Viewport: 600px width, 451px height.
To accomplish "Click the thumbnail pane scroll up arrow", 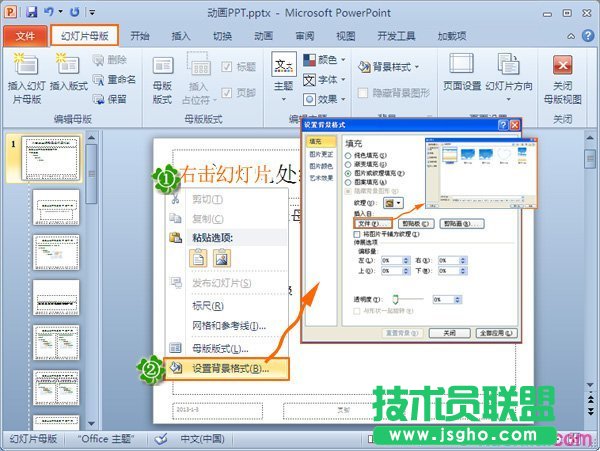I will 91,138.
